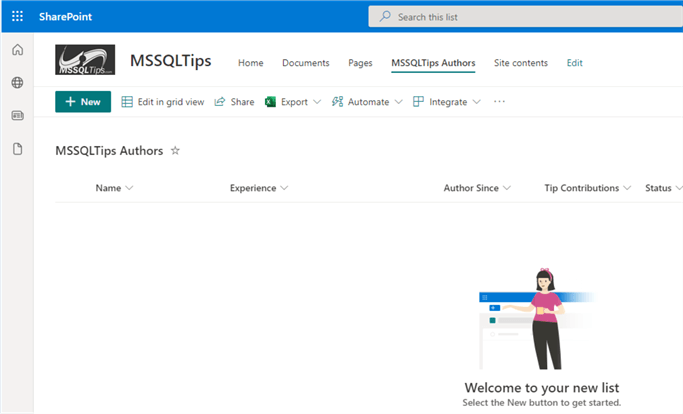Open the My files page icon

click(x=17, y=149)
